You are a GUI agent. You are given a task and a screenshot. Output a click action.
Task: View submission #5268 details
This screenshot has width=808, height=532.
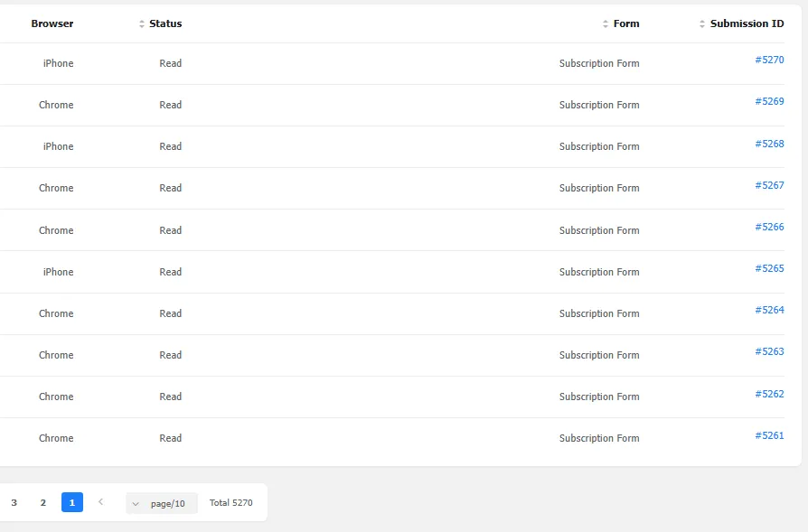[x=769, y=144]
